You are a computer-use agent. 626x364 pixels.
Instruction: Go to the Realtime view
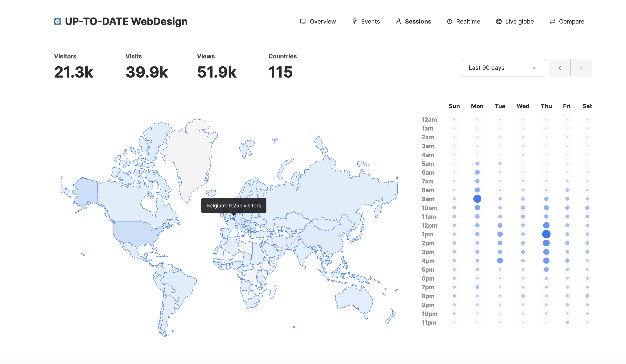pos(464,22)
